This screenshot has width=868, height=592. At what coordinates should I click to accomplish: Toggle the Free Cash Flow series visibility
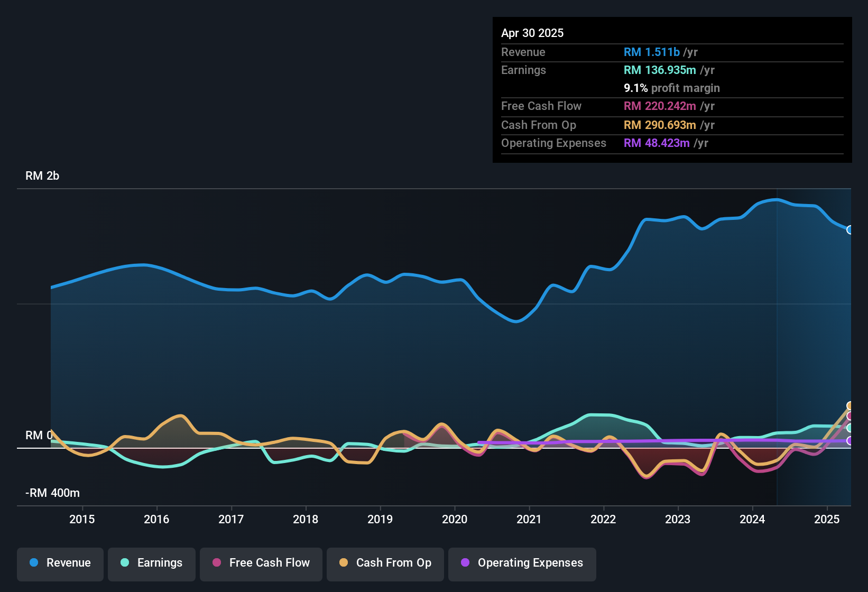click(x=261, y=563)
